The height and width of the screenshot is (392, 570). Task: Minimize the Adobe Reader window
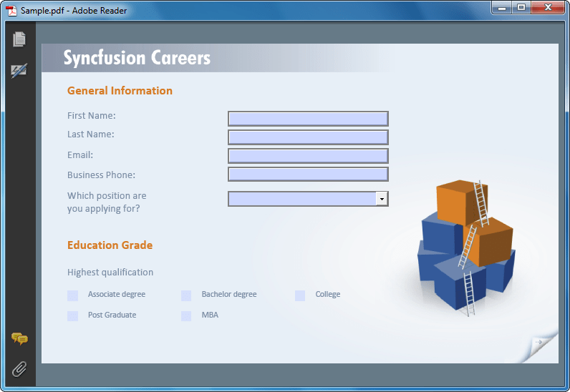click(502, 8)
